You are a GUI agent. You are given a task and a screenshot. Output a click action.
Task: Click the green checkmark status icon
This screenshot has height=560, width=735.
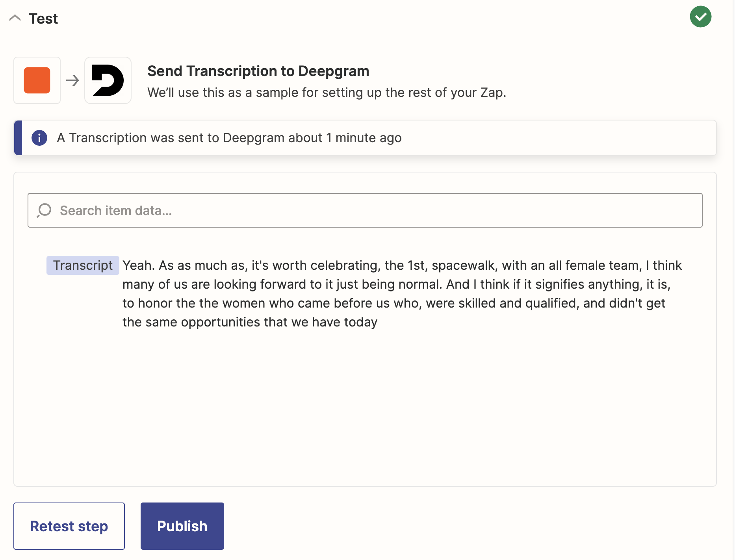coord(700,17)
